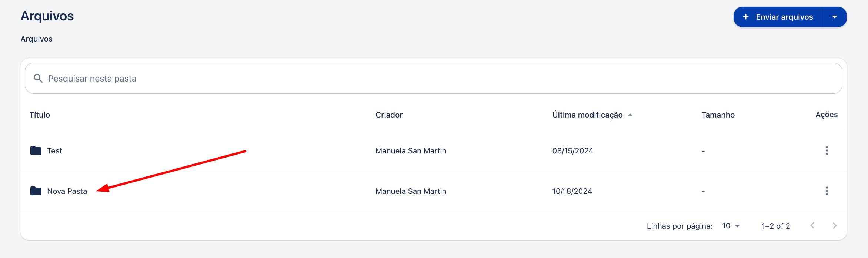Open actions menu for Test folder

point(827,150)
